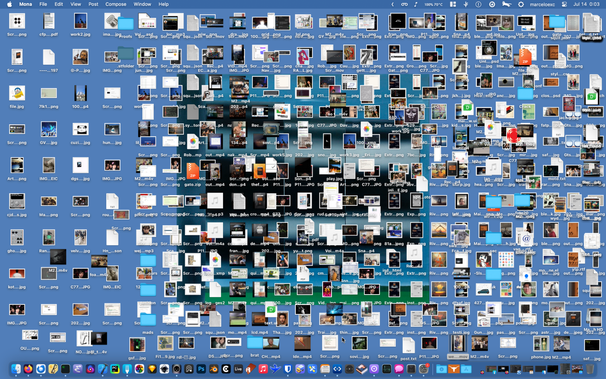Click the date and time display
The height and width of the screenshot is (379, 606).
(x=586, y=4)
